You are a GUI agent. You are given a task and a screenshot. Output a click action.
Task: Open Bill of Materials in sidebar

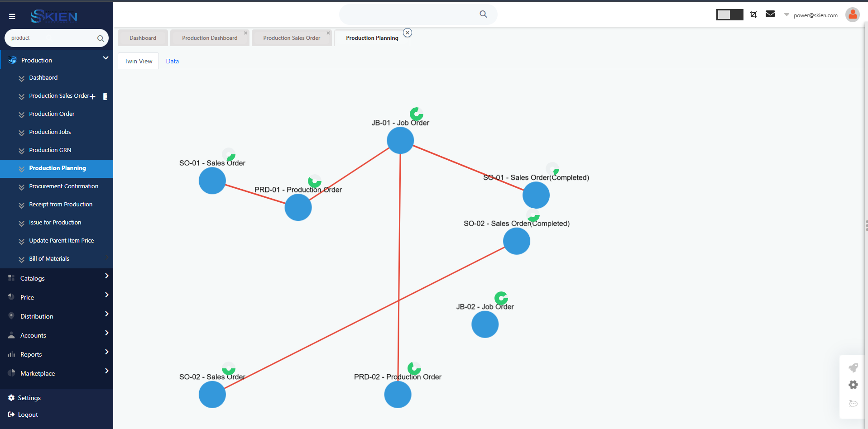coord(49,259)
